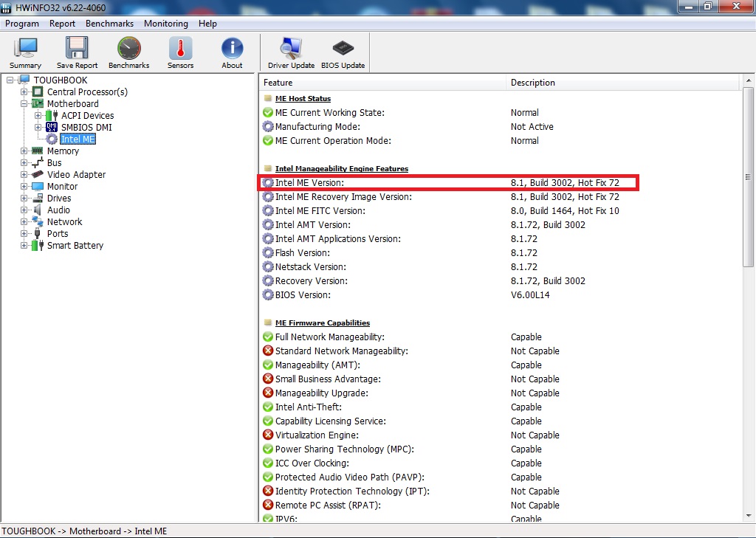Click the Audio speaker icon
The width and height of the screenshot is (756, 538).
[38, 210]
